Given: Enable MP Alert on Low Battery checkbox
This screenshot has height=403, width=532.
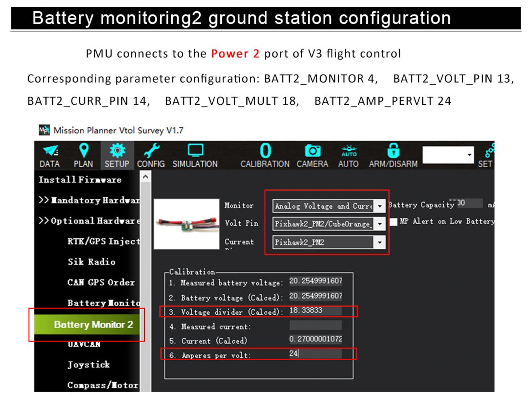Looking at the screenshot, I should pos(393,222).
